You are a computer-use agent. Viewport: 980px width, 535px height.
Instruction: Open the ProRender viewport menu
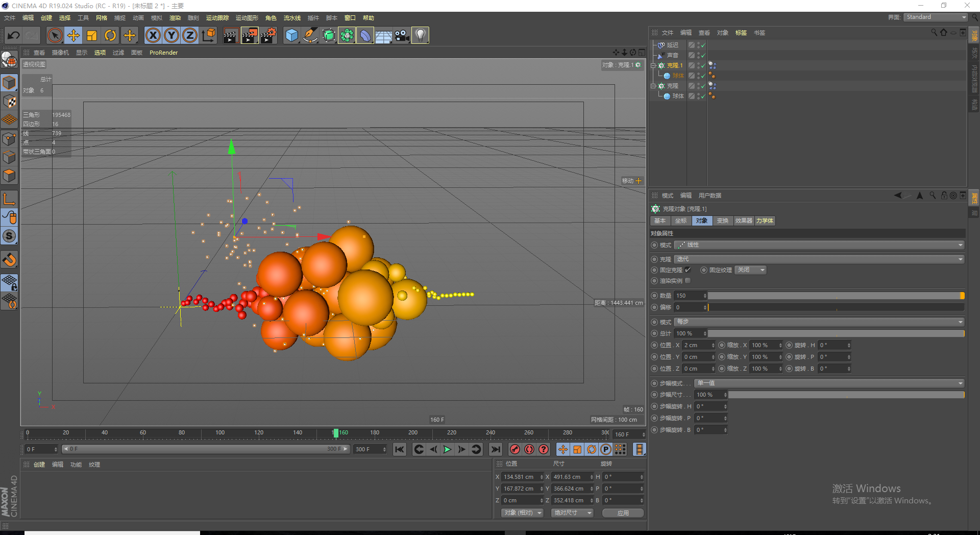coord(163,53)
